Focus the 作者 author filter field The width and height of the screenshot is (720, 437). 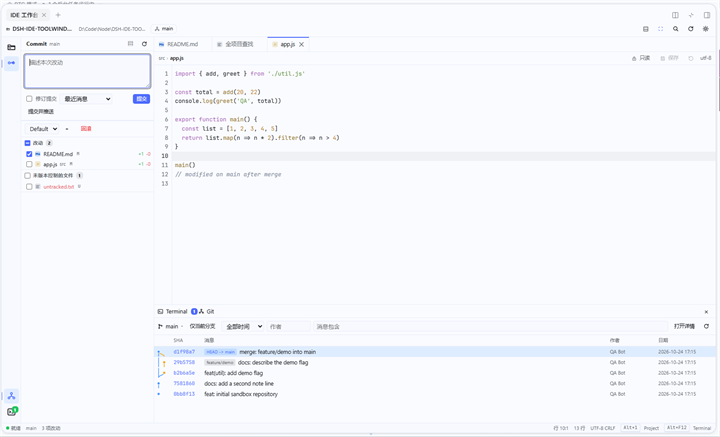coord(289,326)
